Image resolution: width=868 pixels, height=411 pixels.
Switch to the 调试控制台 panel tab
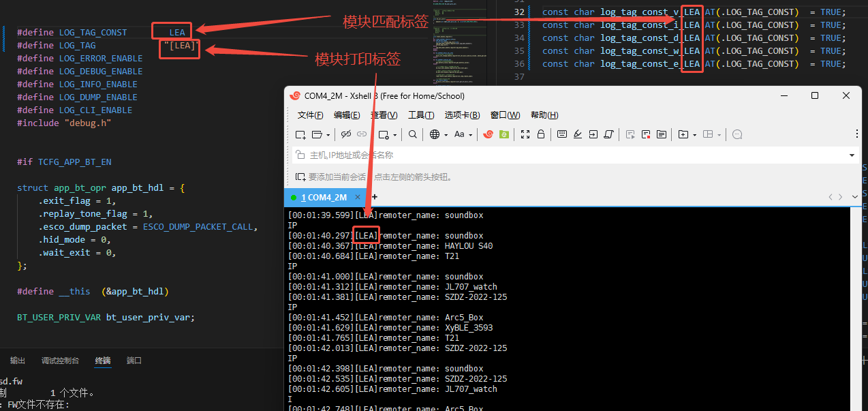point(60,361)
